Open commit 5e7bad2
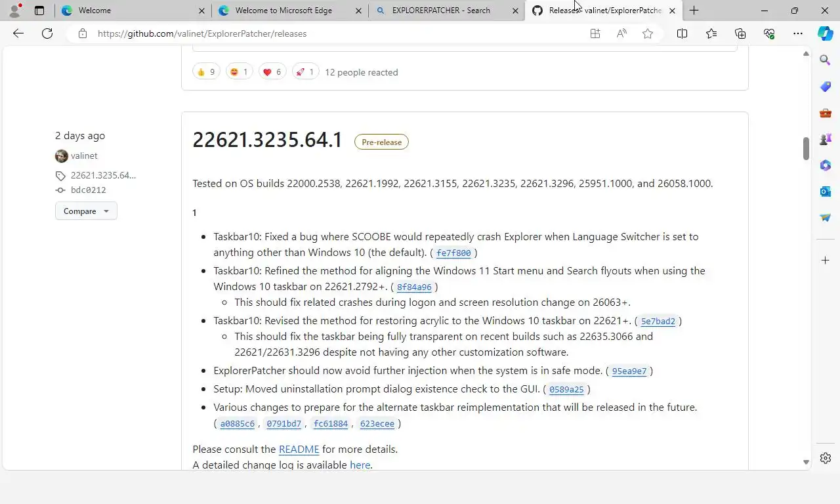Viewport: 840px width, 504px height. pos(658,321)
